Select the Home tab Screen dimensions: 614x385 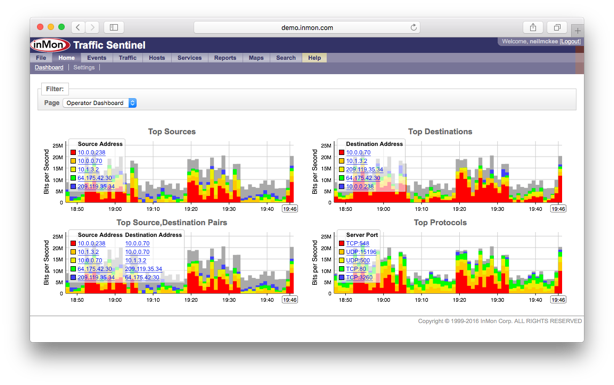pyautogui.click(x=66, y=58)
